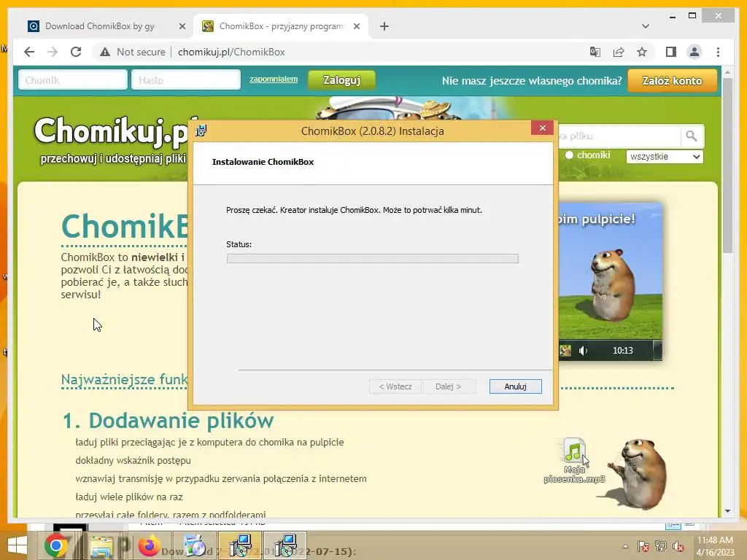The image size is (747, 560).
Task: Click the text ładuj wiele plików na raz
Action: point(129,497)
